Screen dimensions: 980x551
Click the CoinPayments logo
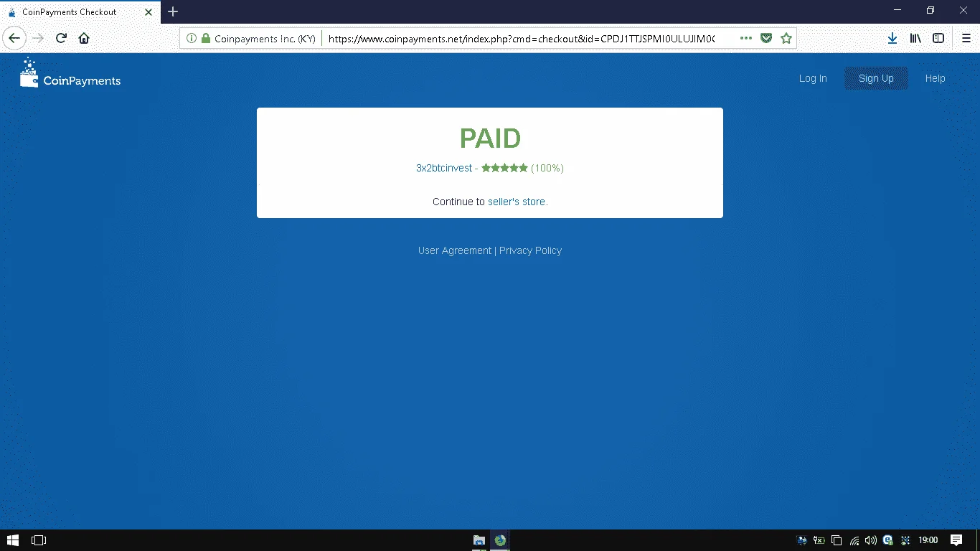click(70, 73)
